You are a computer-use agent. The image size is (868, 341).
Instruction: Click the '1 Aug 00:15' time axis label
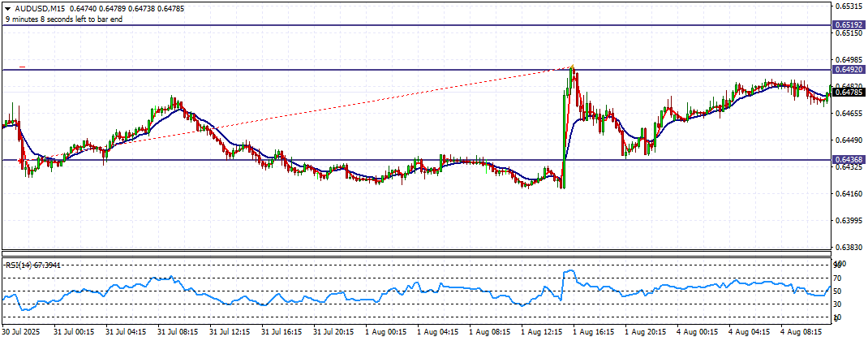point(386,333)
